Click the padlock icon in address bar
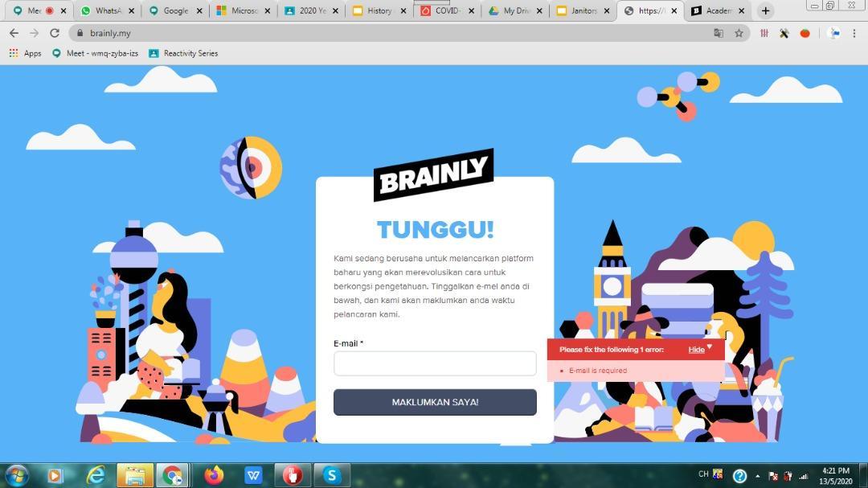 [x=80, y=33]
